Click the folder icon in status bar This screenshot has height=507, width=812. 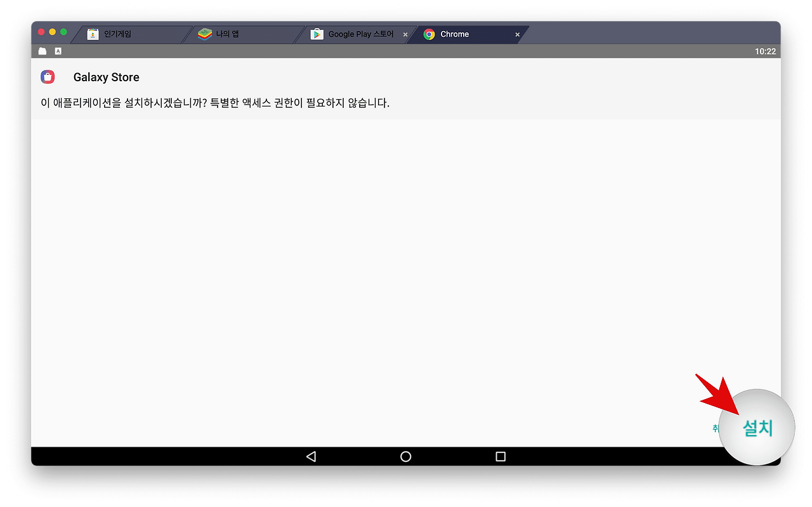[x=43, y=51]
